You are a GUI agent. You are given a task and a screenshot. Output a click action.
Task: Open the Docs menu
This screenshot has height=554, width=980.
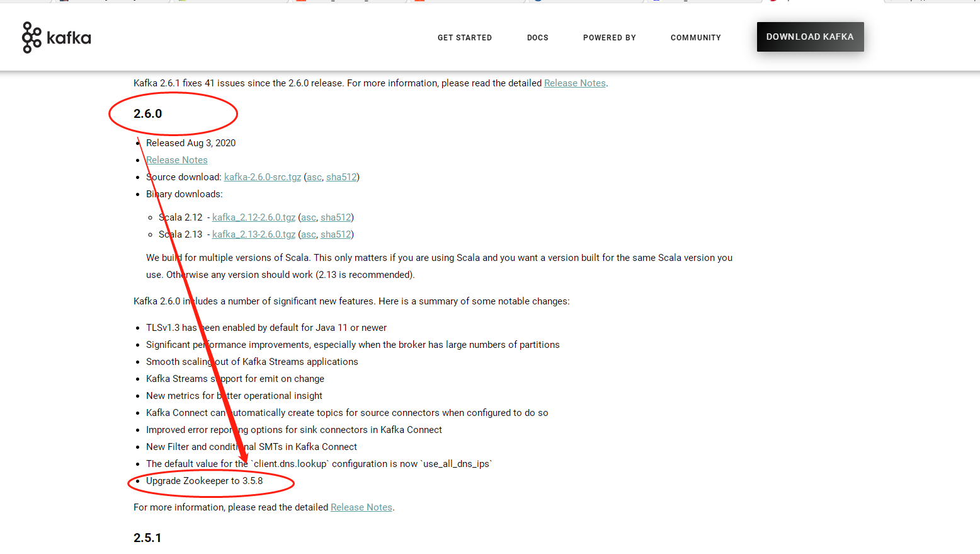(x=538, y=38)
